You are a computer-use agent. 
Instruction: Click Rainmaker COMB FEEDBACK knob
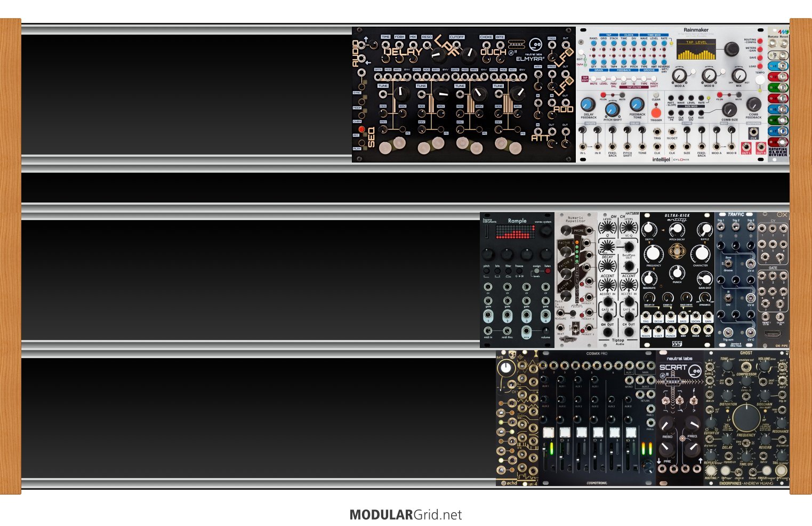coord(753,104)
